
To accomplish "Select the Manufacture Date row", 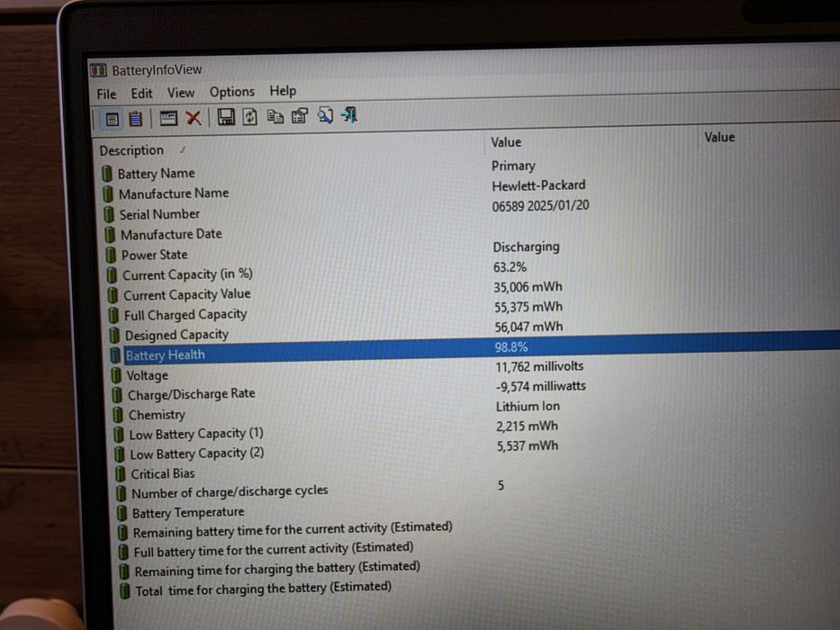I will pyautogui.click(x=171, y=234).
